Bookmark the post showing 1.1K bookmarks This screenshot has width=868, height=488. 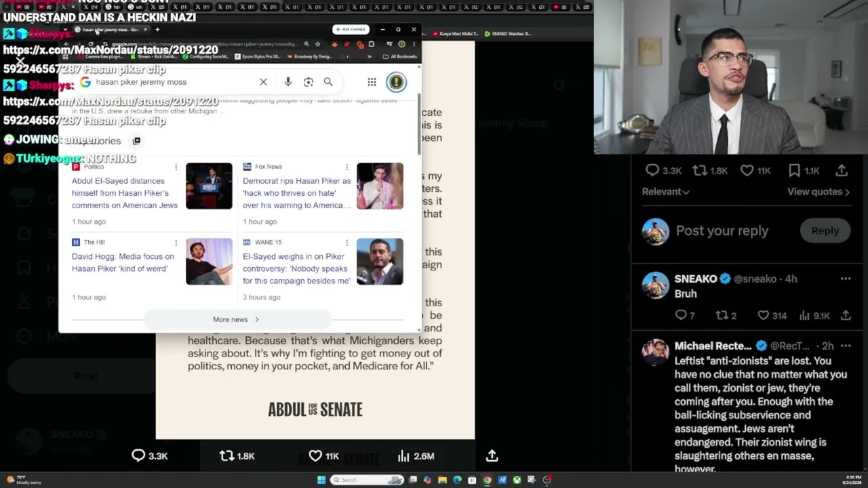804,171
